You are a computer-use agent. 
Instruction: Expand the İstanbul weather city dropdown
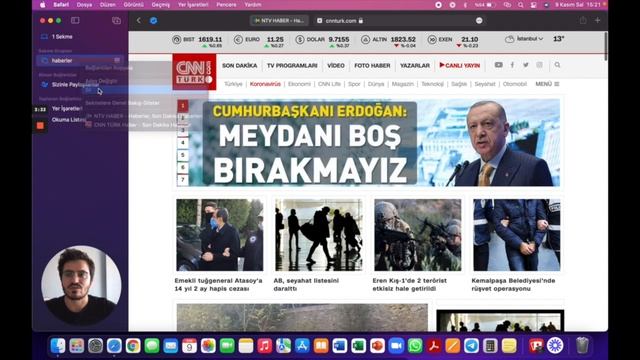[x=530, y=39]
